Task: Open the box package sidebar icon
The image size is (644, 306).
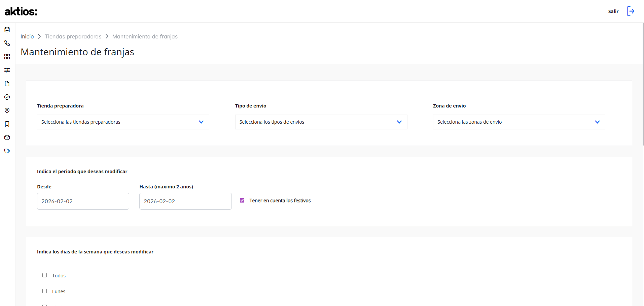Action: point(7,137)
